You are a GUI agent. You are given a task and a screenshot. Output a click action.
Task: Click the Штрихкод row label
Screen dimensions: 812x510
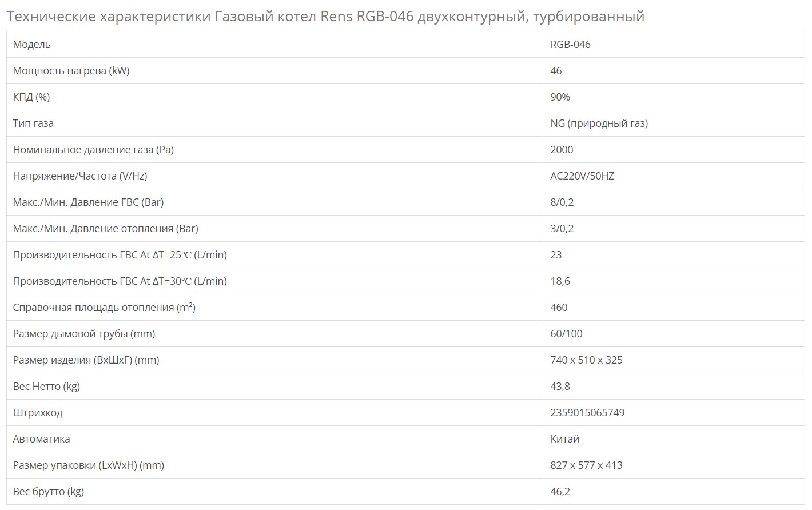click(38, 413)
